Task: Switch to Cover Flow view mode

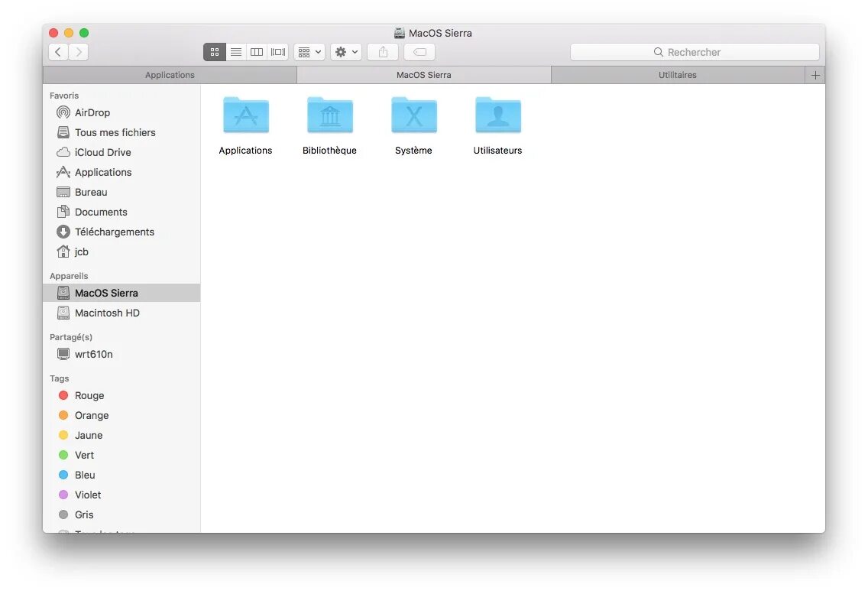Action: tap(278, 52)
